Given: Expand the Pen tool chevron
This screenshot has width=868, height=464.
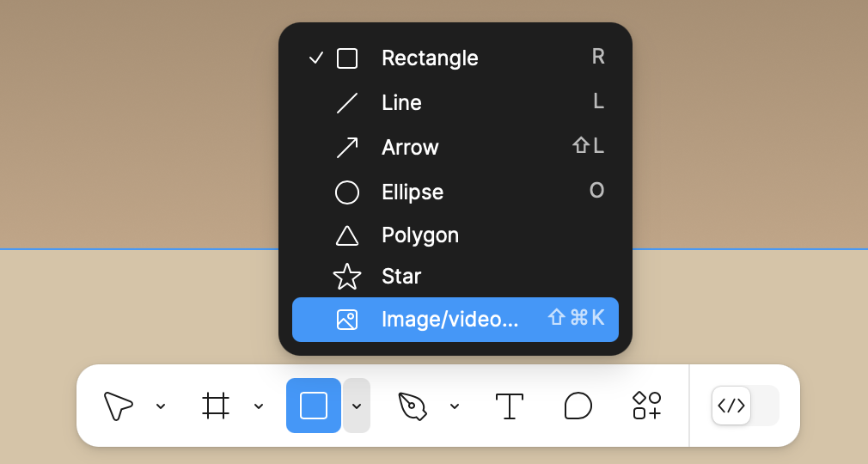Looking at the screenshot, I should point(455,406).
